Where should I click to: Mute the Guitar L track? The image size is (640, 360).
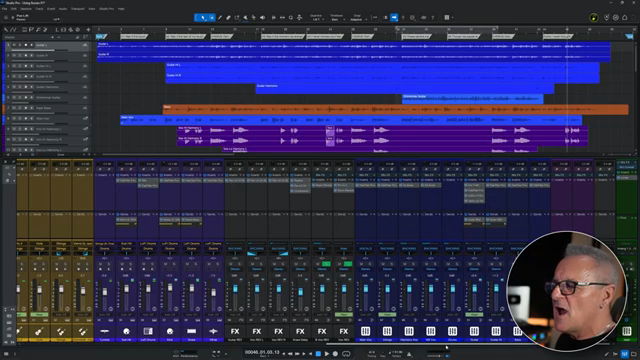14,45
